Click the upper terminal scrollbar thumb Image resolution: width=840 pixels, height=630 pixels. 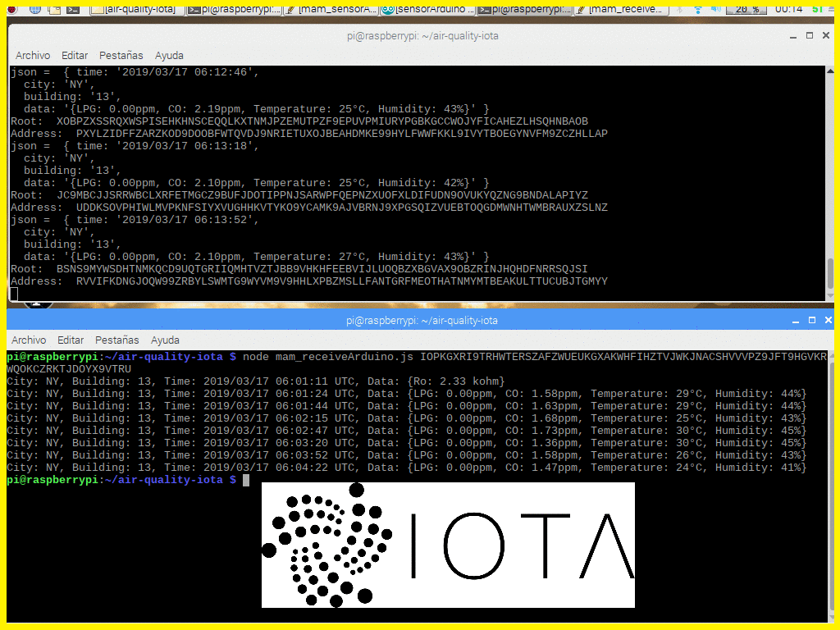[830, 273]
